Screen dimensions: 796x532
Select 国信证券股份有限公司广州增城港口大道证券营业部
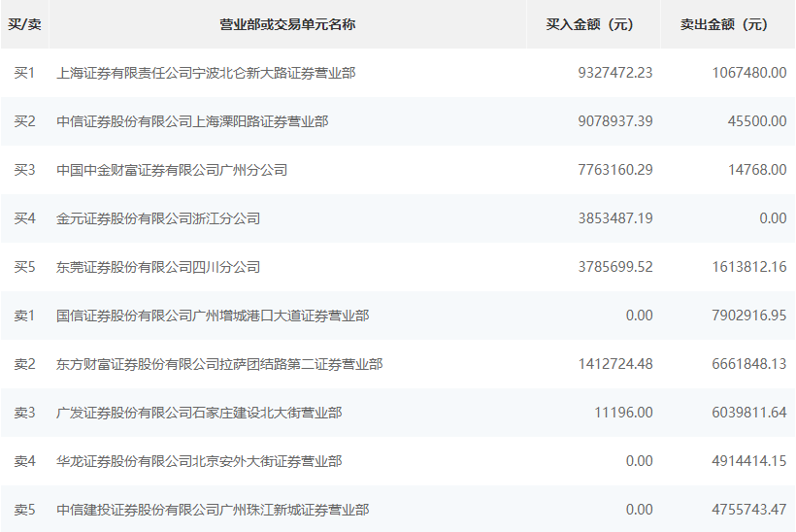pos(213,316)
